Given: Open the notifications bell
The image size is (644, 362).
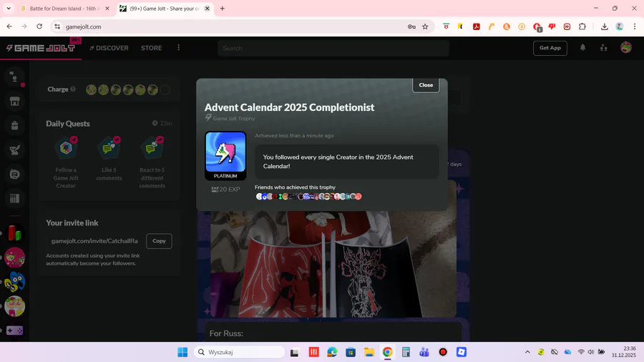Looking at the screenshot, I should pos(582,48).
